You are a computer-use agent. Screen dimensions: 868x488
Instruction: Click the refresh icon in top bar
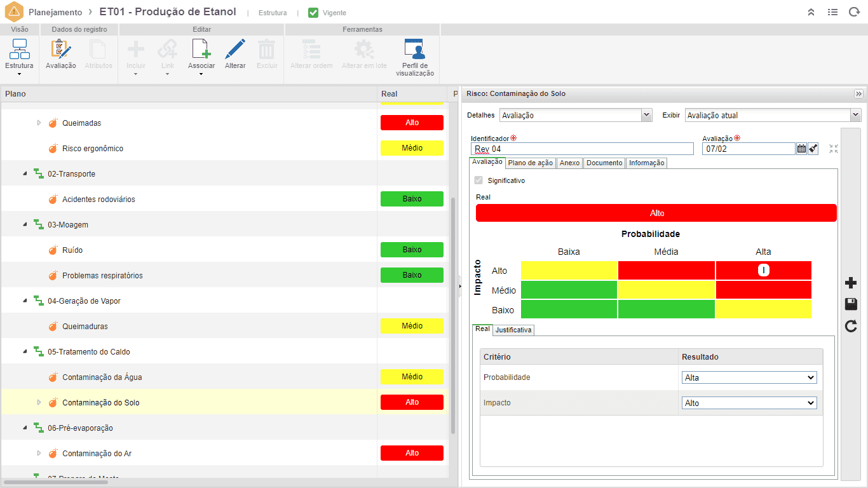pos(854,12)
